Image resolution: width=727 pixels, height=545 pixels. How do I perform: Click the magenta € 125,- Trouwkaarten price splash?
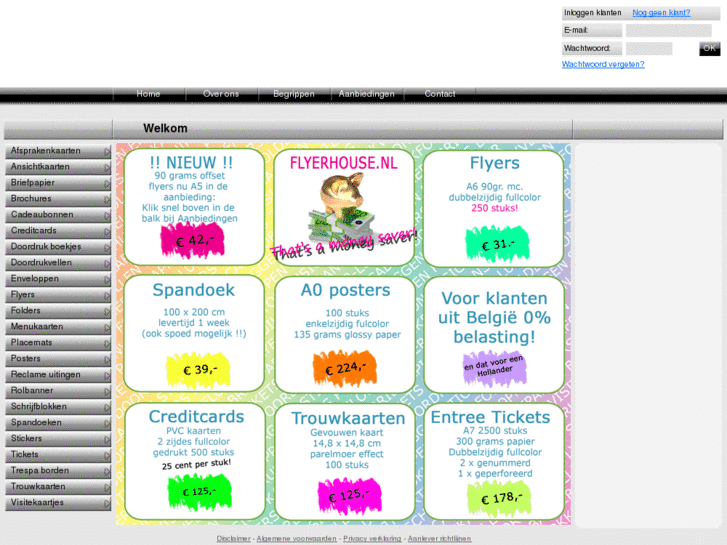tap(349, 496)
